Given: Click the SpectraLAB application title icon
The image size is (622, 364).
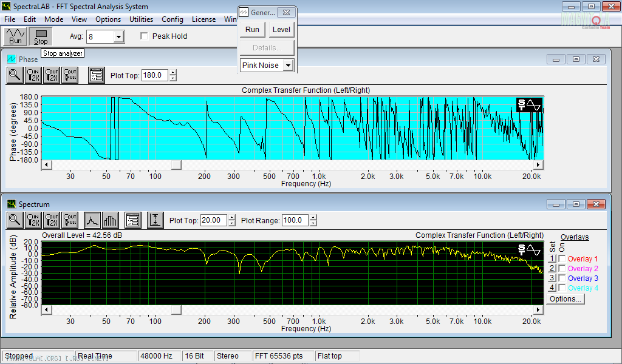Looking at the screenshot, I should pos(6,6).
